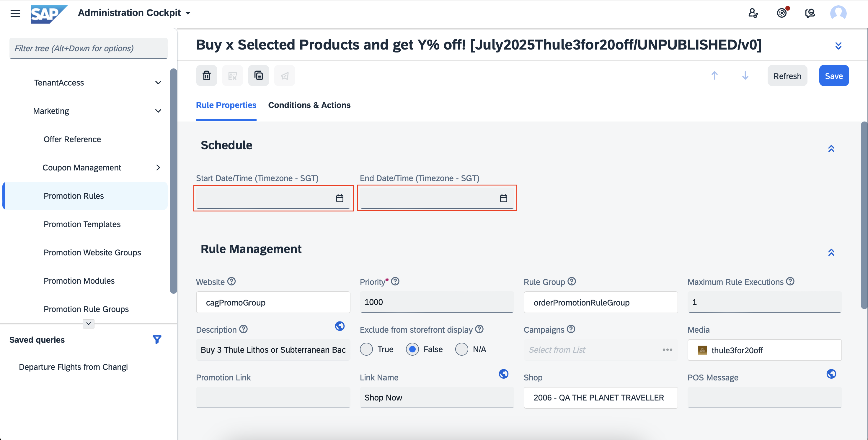Open Promotion Modules
Screen dimensions: 868x440
click(79, 280)
